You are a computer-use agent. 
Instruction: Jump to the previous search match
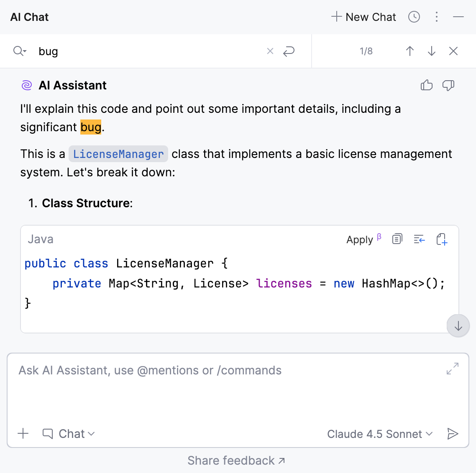(x=410, y=51)
